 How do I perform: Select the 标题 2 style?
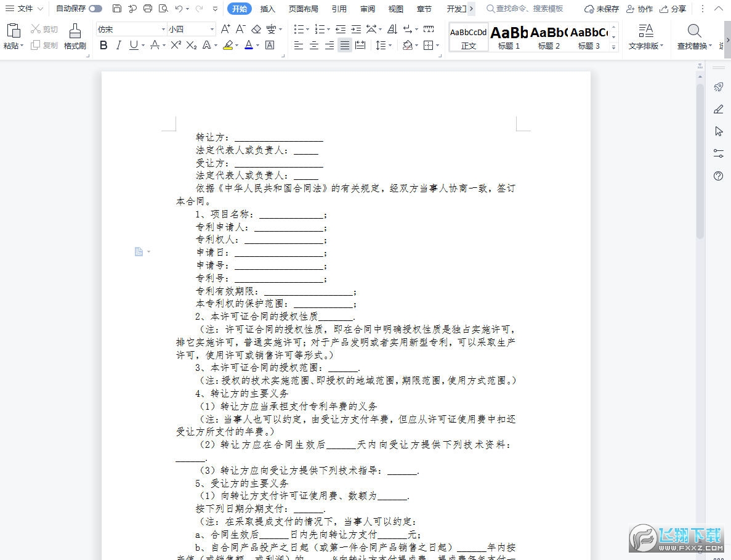coord(549,37)
